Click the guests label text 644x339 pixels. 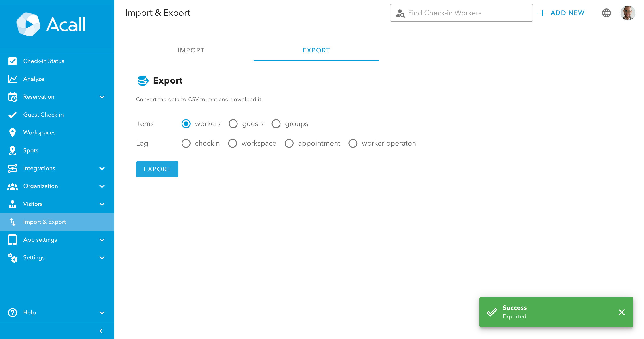point(253,124)
